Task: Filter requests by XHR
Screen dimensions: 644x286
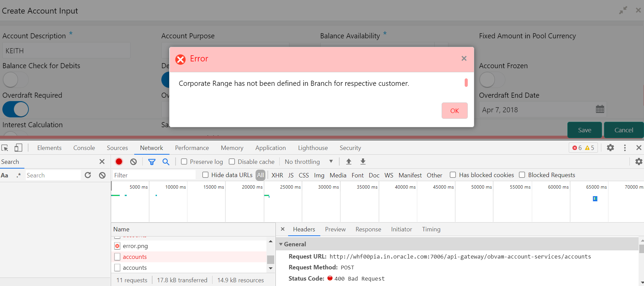Action: coord(277,175)
